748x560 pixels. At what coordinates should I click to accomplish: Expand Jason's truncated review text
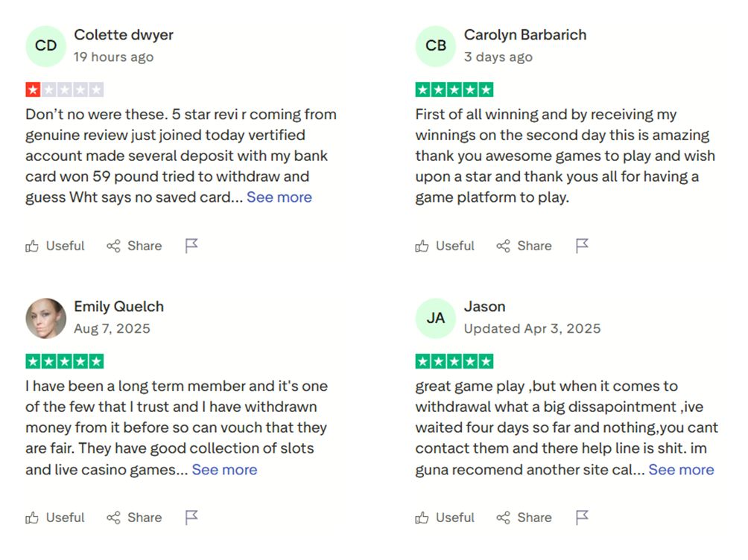tap(682, 469)
